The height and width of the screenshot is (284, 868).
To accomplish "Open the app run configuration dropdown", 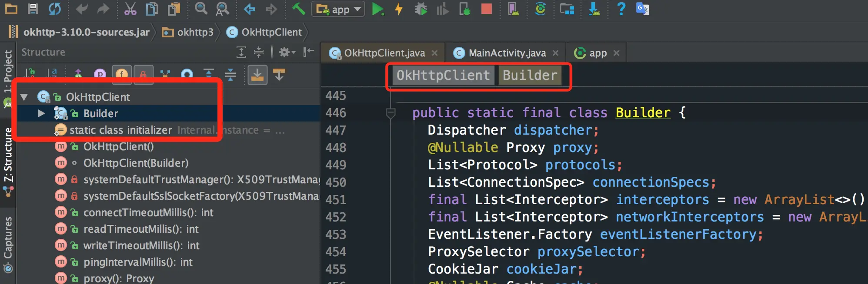I will coord(338,9).
